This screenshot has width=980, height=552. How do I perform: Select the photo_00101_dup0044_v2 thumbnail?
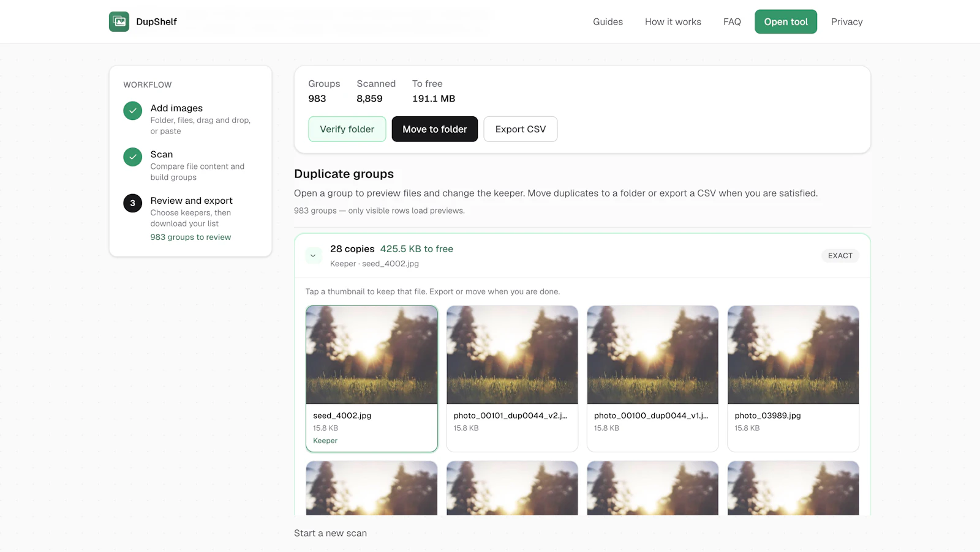point(512,355)
